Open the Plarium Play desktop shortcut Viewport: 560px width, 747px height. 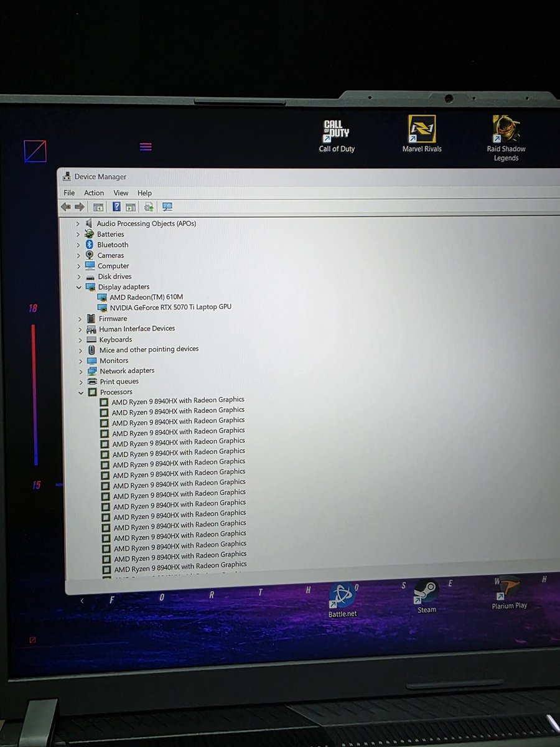[509, 592]
